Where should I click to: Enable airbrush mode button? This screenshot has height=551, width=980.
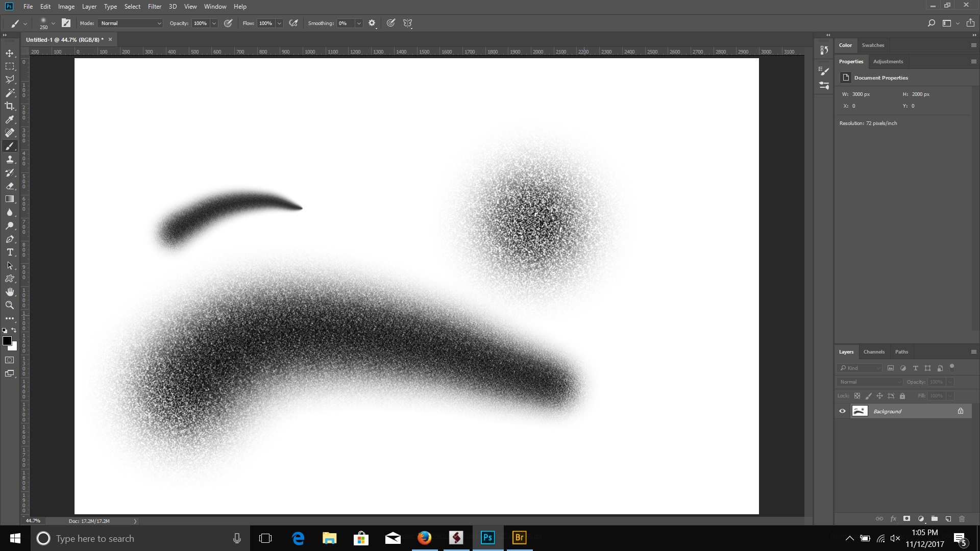pyautogui.click(x=293, y=23)
